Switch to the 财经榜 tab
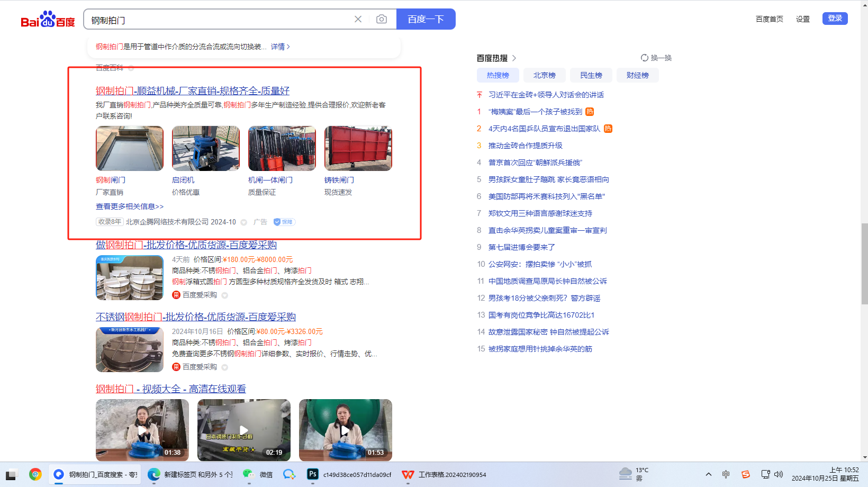868x487 pixels. coord(638,75)
